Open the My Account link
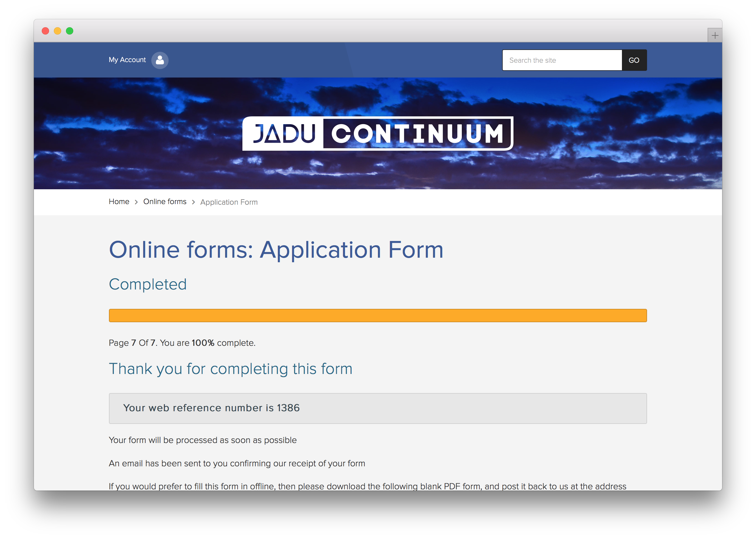The image size is (756, 539). click(127, 60)
